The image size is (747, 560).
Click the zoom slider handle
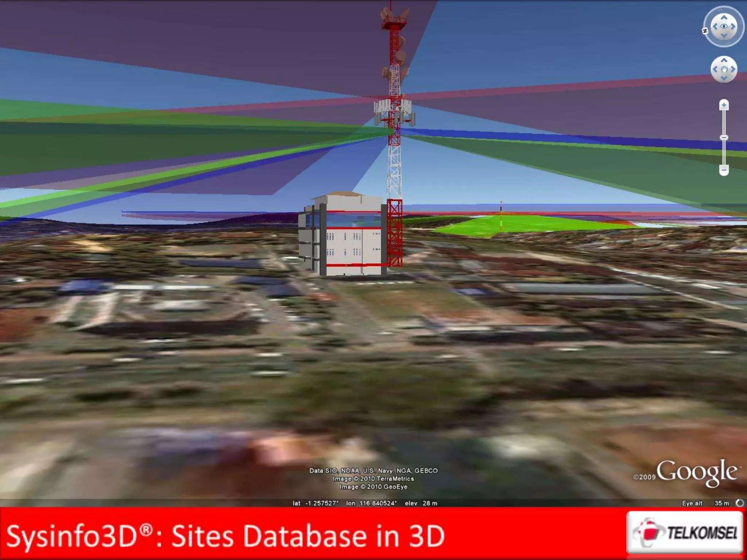click(x=724, y=137)
